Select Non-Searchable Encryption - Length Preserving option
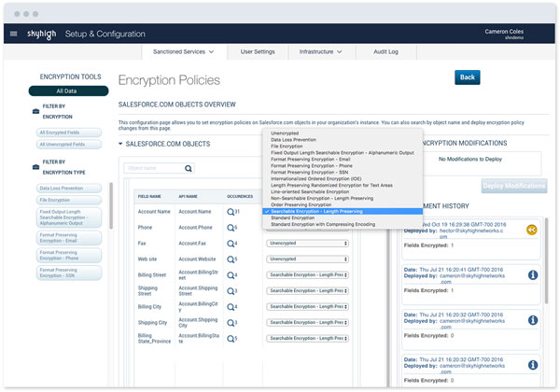Viewport: 560px width, 392px height. [x=343, y=198]
